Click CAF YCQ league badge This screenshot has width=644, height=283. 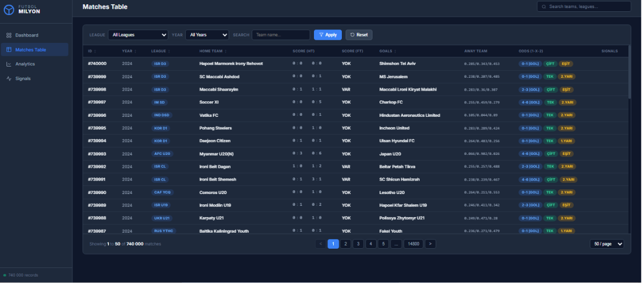tap(162, 192)
